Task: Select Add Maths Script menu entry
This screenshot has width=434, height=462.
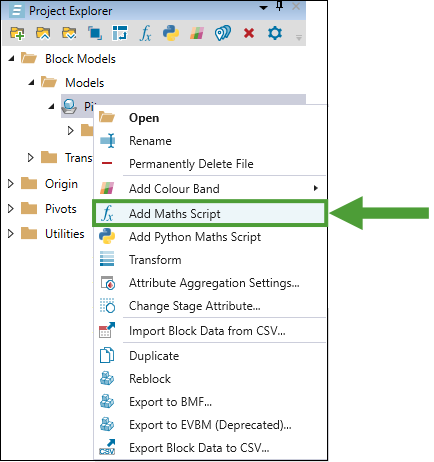Action: pyautogui.click(x=209, y=214)
